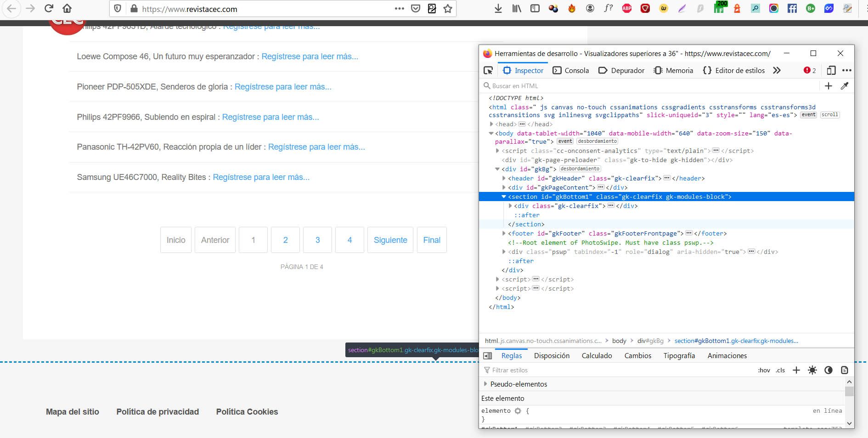Click the red error count indicator
This screenshot has width=868, height=438.
click(x=810, y=70)
